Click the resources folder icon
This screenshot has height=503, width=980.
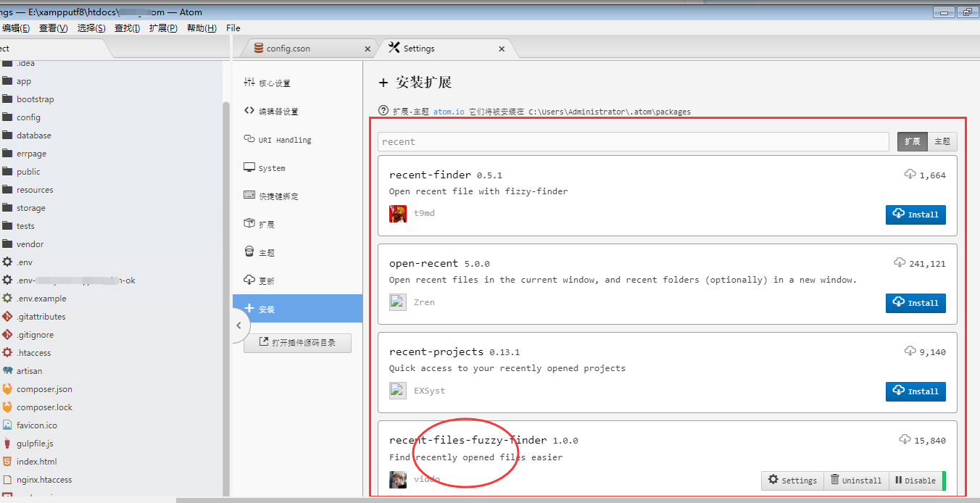coord(7,189)
